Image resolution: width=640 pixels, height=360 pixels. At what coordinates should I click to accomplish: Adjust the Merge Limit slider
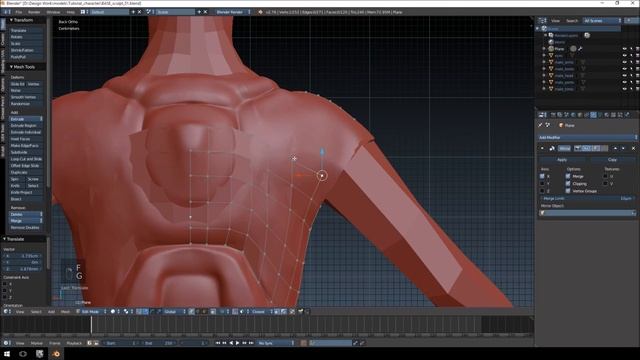click(x=587, y=198)
